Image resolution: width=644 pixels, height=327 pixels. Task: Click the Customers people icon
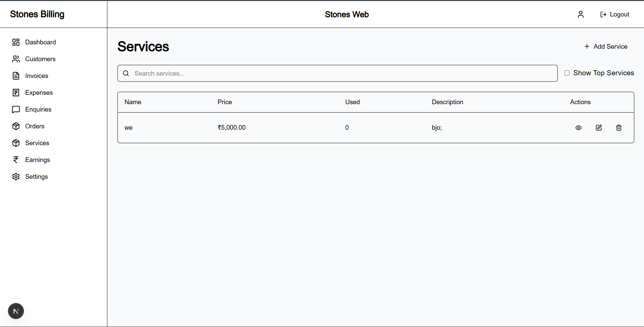click(16, 59)
